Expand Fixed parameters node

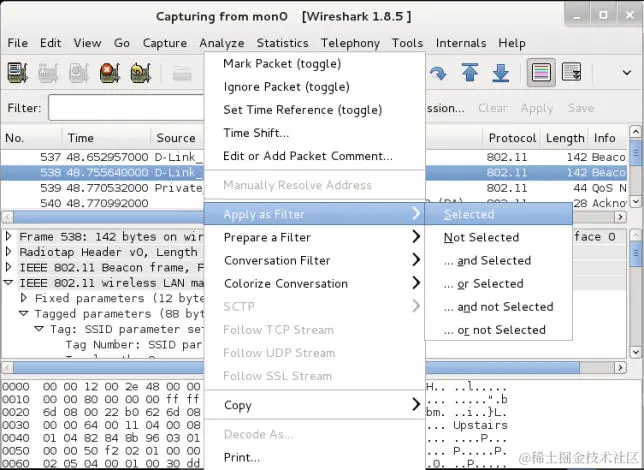tap(24, 298)
